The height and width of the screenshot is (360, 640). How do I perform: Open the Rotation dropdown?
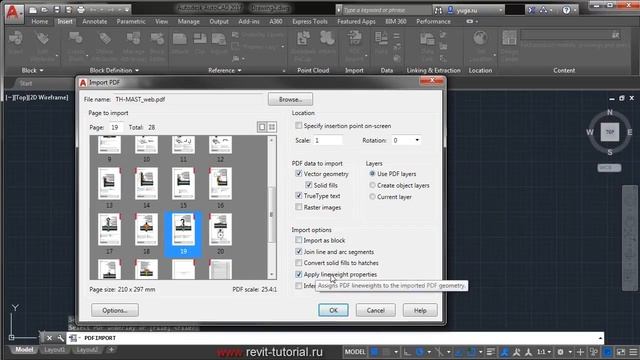(x=417, y=140)
